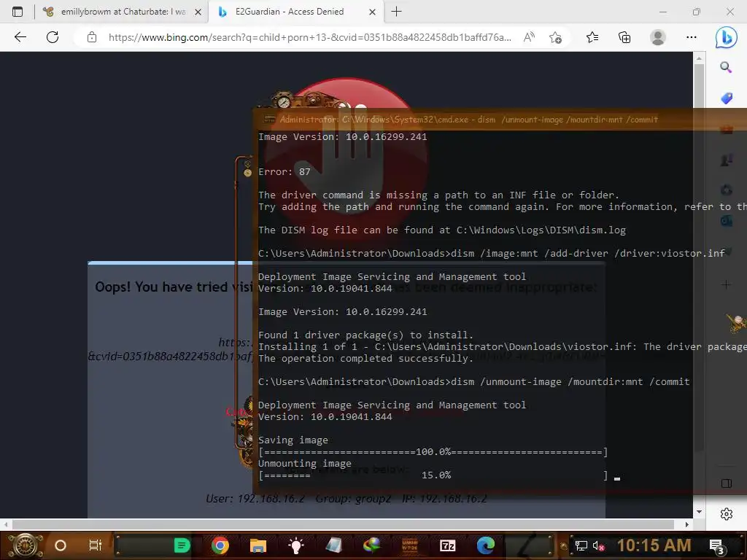Switch to the E2Guardian - Access Denied tab

click(x=290, y=12)
